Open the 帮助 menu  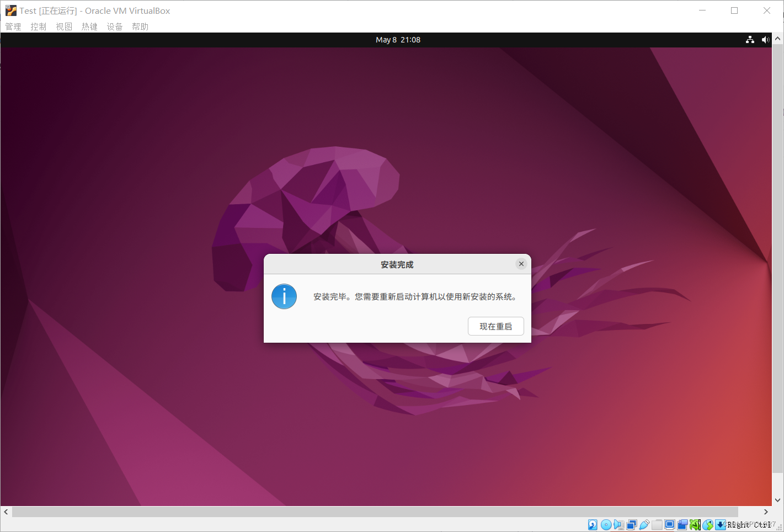[x=140, y=26]
